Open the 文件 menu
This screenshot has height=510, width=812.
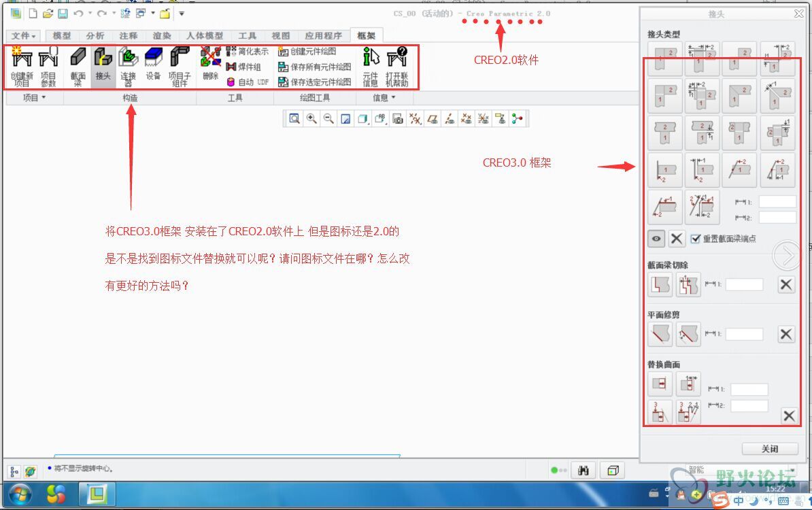[23, 36]
